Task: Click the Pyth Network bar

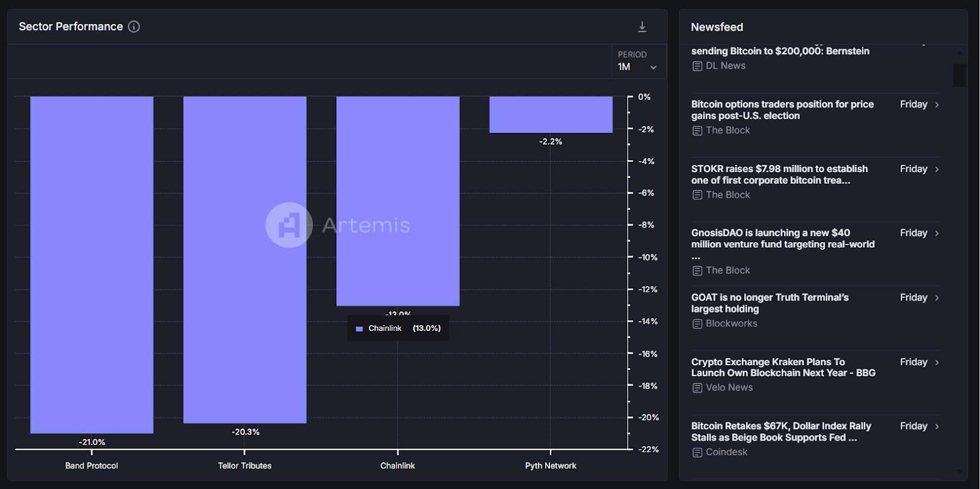Action: pos(551,115)
